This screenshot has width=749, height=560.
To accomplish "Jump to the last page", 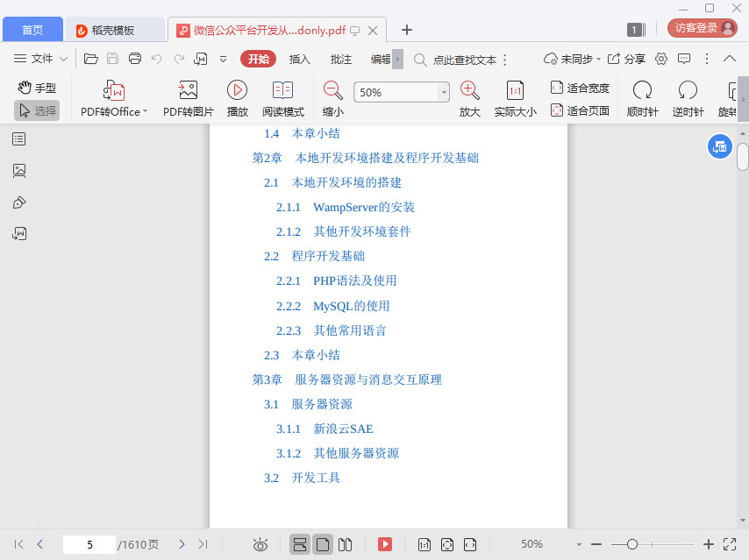I will pos(203,544).
